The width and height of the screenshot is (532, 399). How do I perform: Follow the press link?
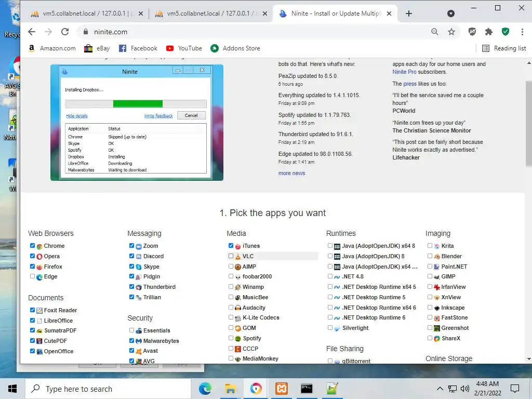(x=409, y=84)
